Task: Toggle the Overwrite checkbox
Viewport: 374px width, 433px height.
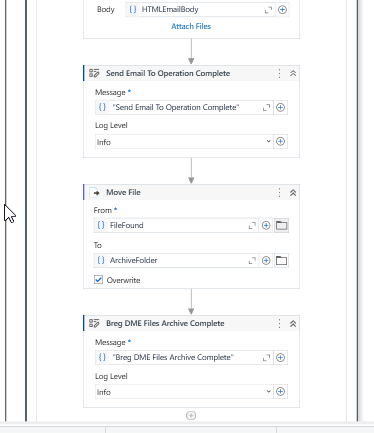Action: (98, 280)
